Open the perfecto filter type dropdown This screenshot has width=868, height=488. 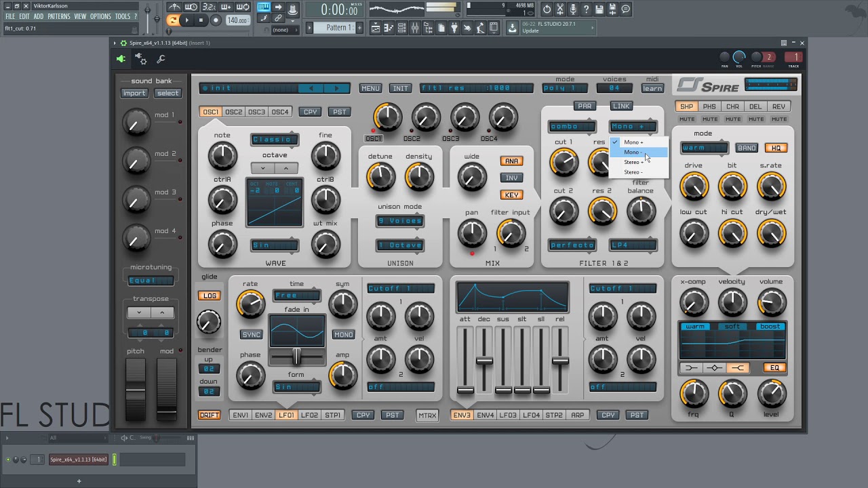coord(572,245)
